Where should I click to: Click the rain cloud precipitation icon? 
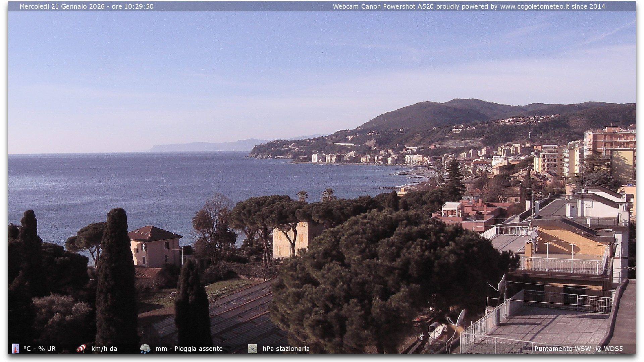[145, 349]
